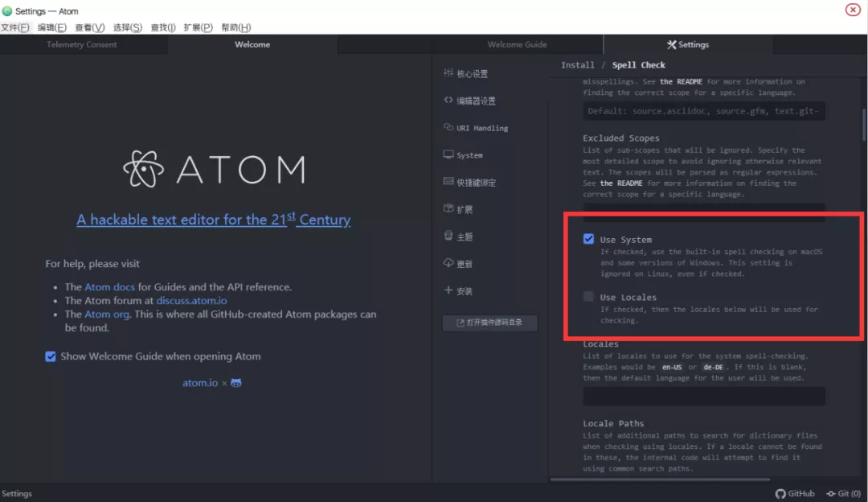Image resolution: width=868 pixels, height=502 pixels.
Task: Open the Atom docs link
Action: point(109,287)
